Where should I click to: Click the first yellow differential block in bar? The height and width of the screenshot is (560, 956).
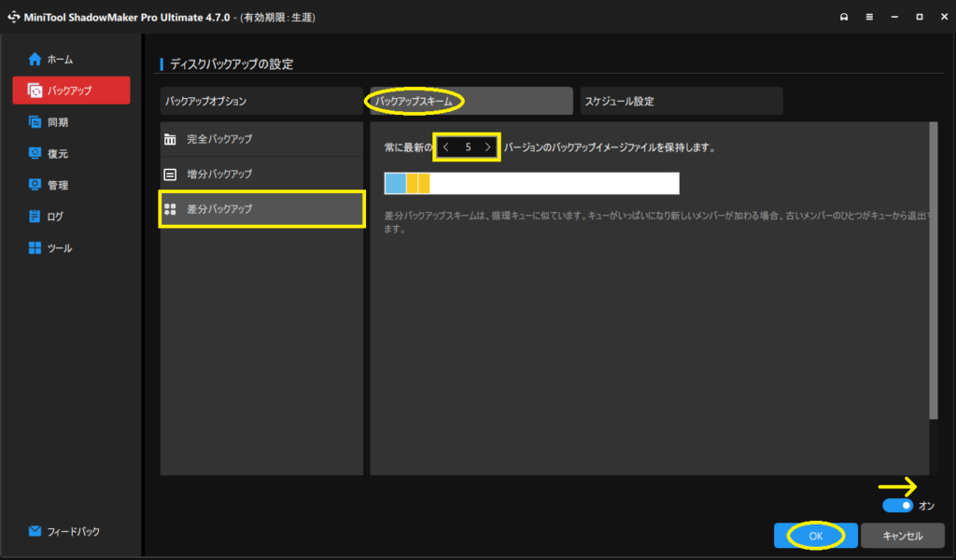412,184
